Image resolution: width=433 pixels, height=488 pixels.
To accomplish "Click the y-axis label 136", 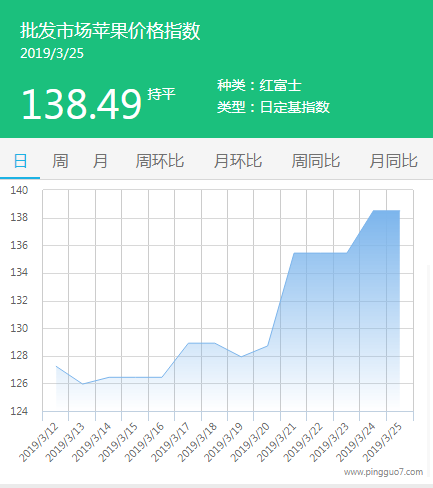I will click(x=19, y=245).
